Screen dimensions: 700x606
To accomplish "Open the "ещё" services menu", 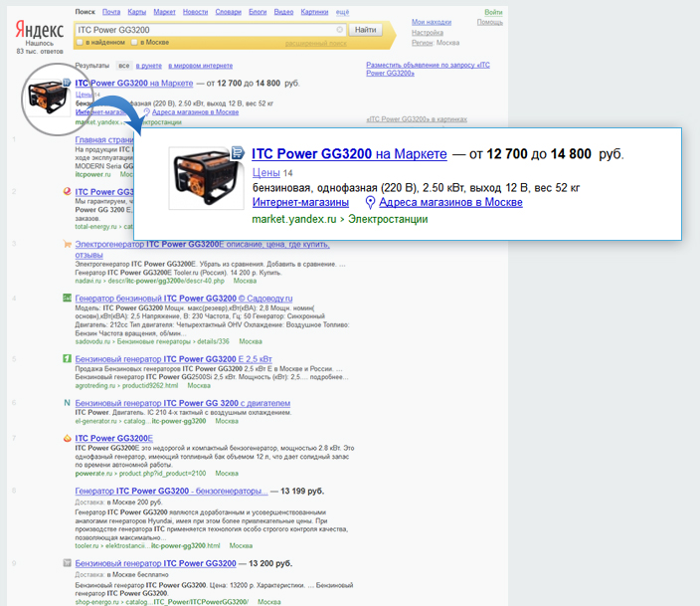I will coord(342,12).
